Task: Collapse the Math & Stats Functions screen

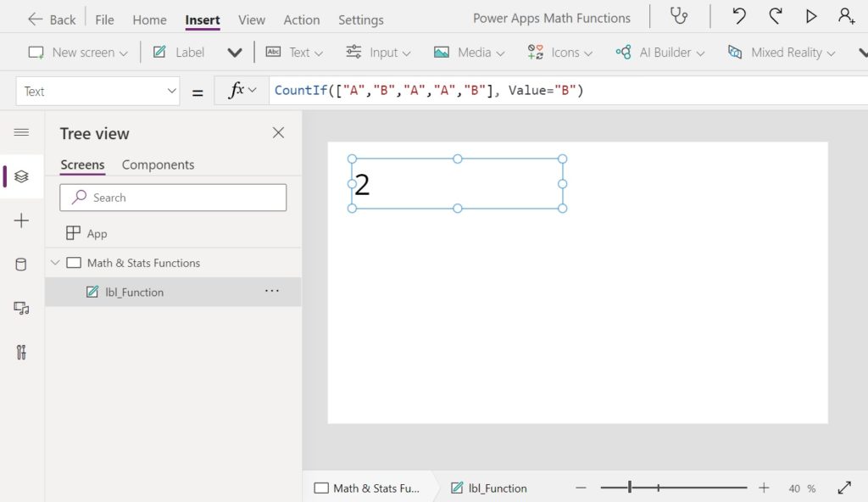Action: [55, 263]
